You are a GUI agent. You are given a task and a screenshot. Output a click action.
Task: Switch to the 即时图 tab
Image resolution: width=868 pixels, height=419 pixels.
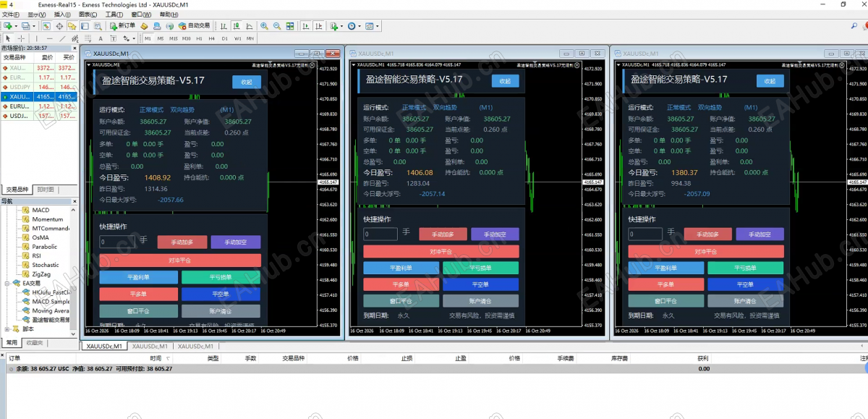click(x=46, y=190)
